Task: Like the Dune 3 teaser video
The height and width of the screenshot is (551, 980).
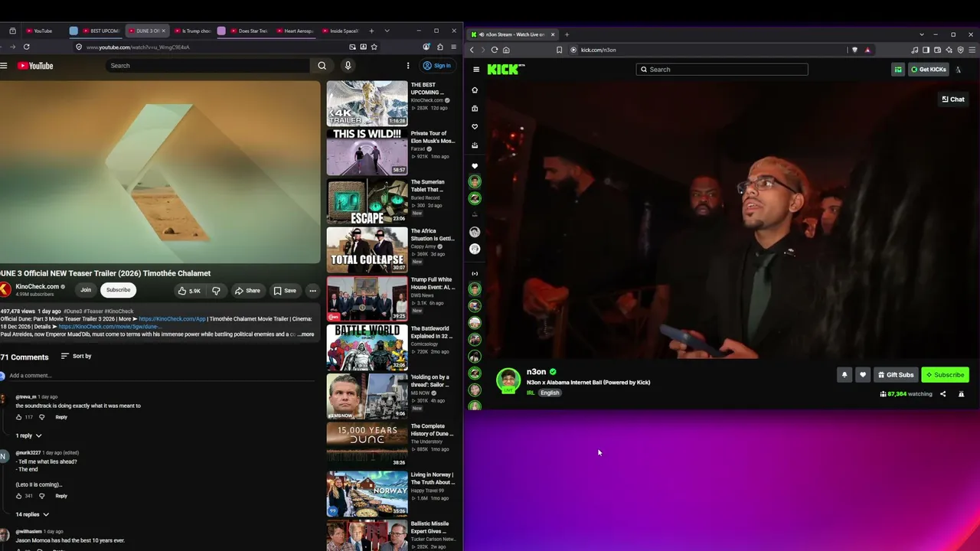Action: click(189, 291)
